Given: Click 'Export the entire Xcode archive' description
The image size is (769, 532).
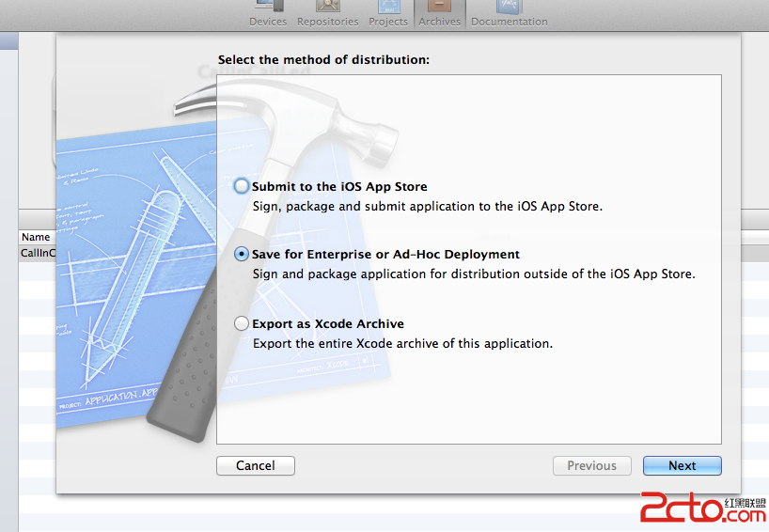Looking at the screenshot, I should 402,343.
